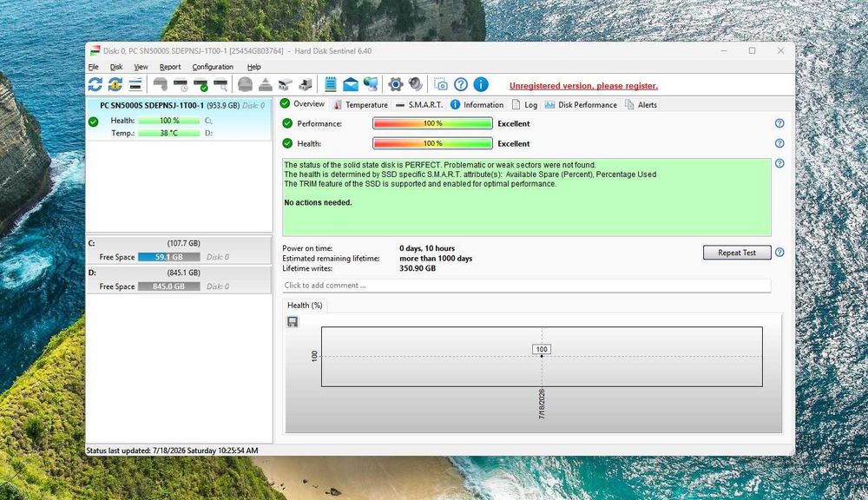Click the Unregistered version, please register link
Screen dimensions: 868x500
coord(583,86)
